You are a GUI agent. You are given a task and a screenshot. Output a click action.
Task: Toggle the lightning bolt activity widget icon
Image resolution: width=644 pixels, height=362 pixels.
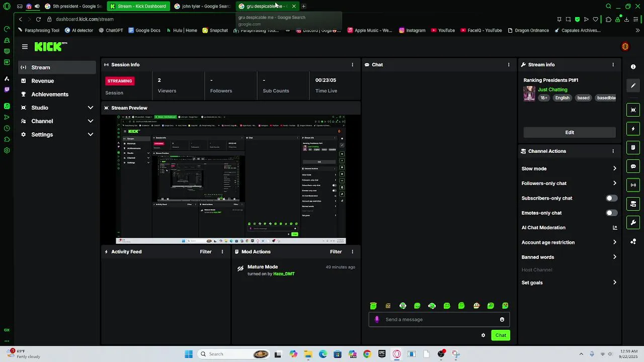pyautogui.click(x=633, y=129)
